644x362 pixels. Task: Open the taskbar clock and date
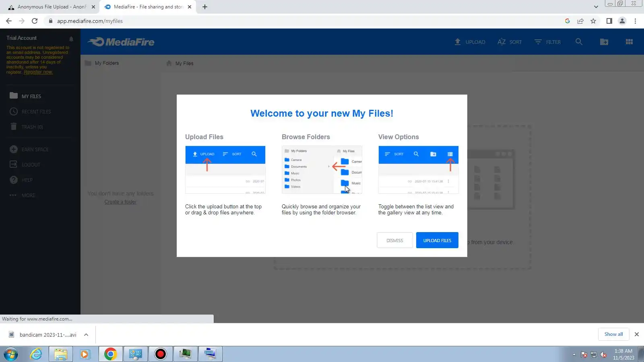pos(623,354)
